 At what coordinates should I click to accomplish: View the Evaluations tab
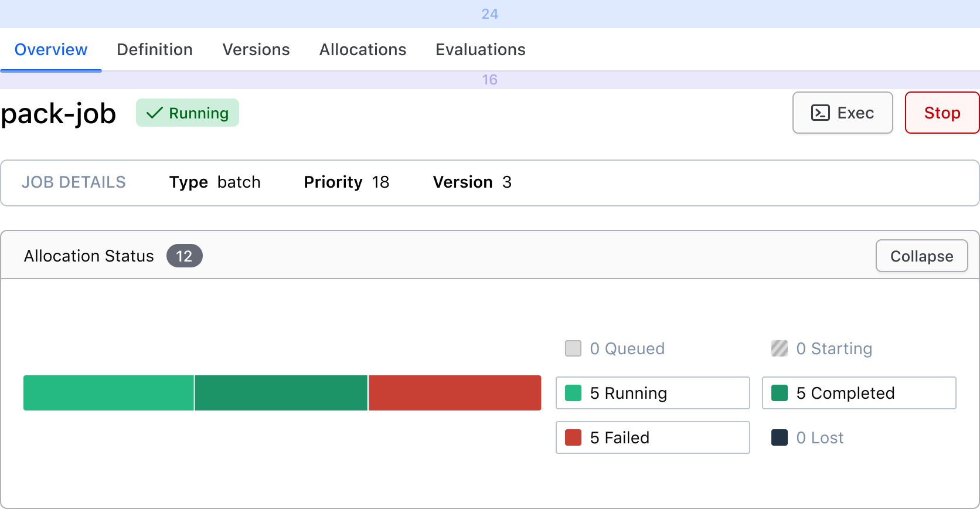[481, 50]
